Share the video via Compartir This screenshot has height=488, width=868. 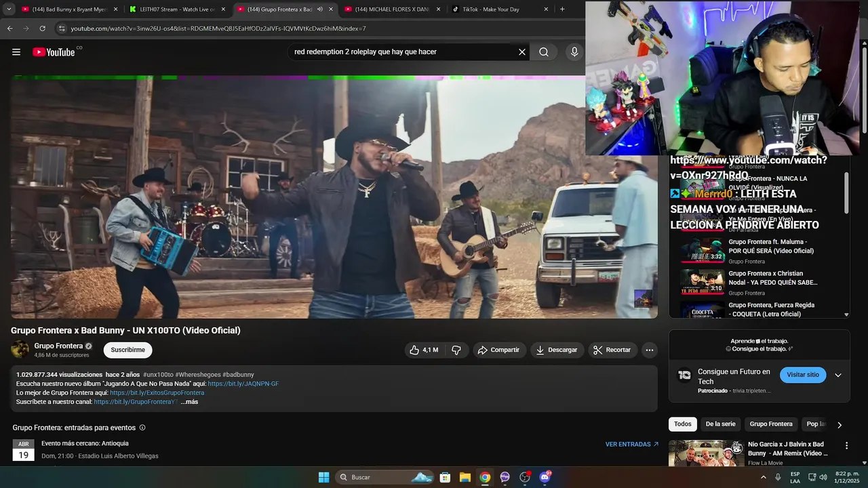(498, 350)
